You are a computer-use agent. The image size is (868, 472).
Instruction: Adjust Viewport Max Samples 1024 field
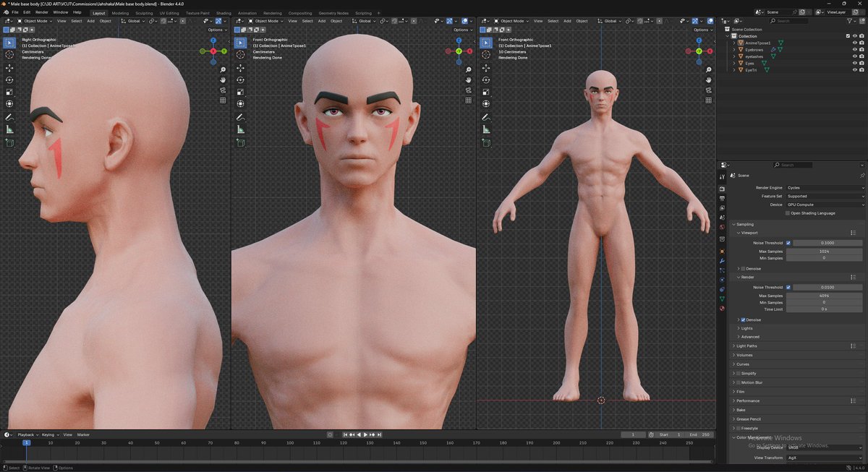[x=825, y=251]
